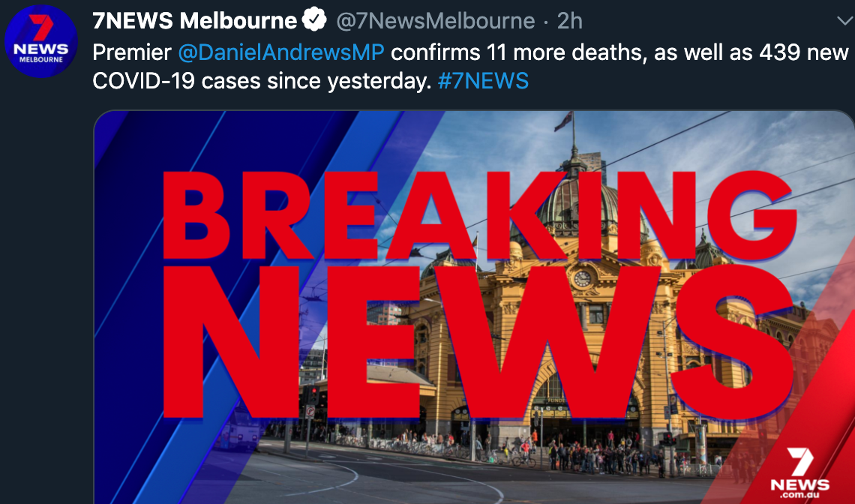The height and width of the screenshot is (504, 855).
Task: Click the station clock face in the photo
Action: pyautogui.click(x=582, y=278)
